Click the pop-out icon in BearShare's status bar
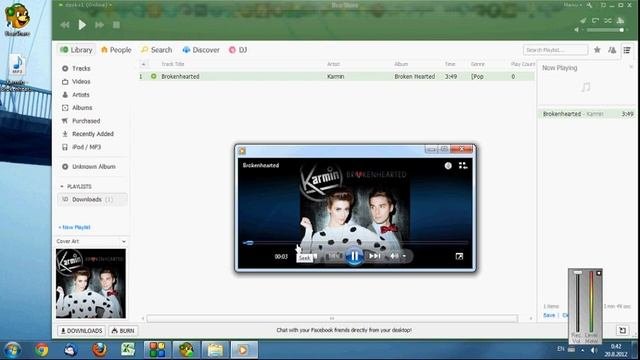 click(622, 331)
